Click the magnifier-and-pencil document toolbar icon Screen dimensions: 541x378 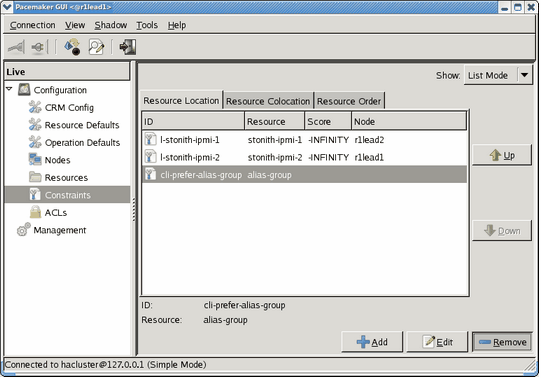point(96,47)
